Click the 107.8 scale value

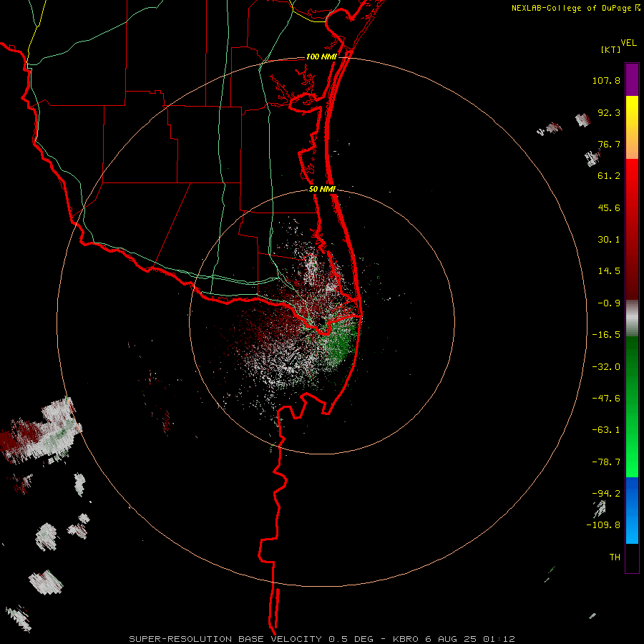(x=606, y=80)
